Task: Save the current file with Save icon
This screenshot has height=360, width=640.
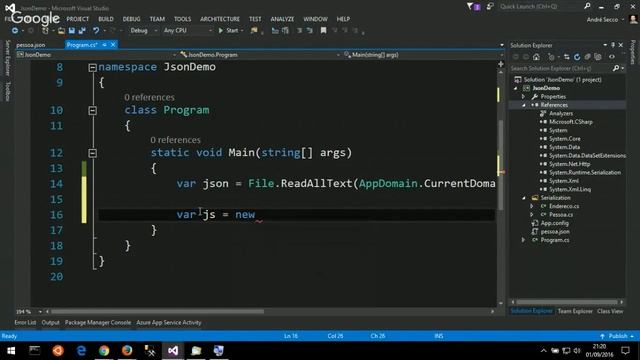Action: [72, 31]
